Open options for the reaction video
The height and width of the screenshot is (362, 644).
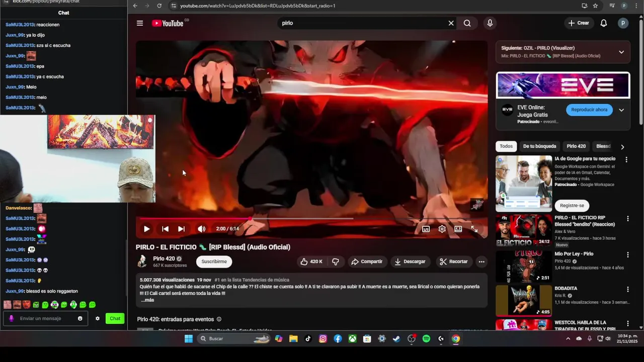pyautogui.click(x=627, y=219)
